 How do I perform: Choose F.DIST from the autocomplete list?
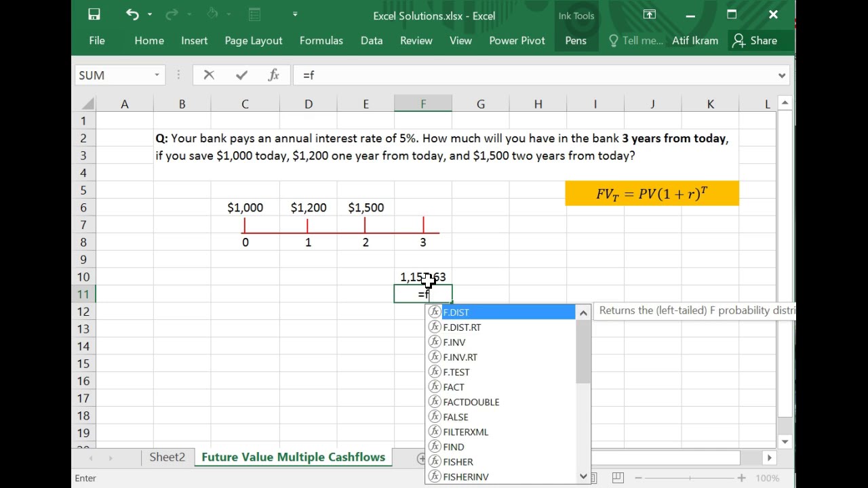(x=501, y=312)
